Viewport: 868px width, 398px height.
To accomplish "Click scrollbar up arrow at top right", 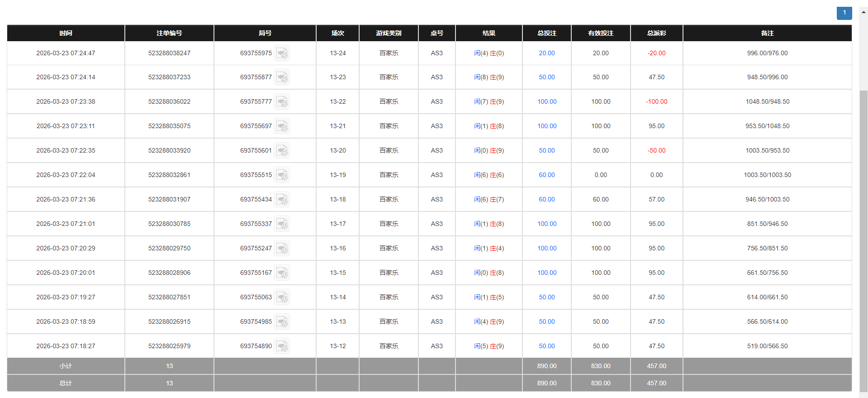I will click(863, 12).
